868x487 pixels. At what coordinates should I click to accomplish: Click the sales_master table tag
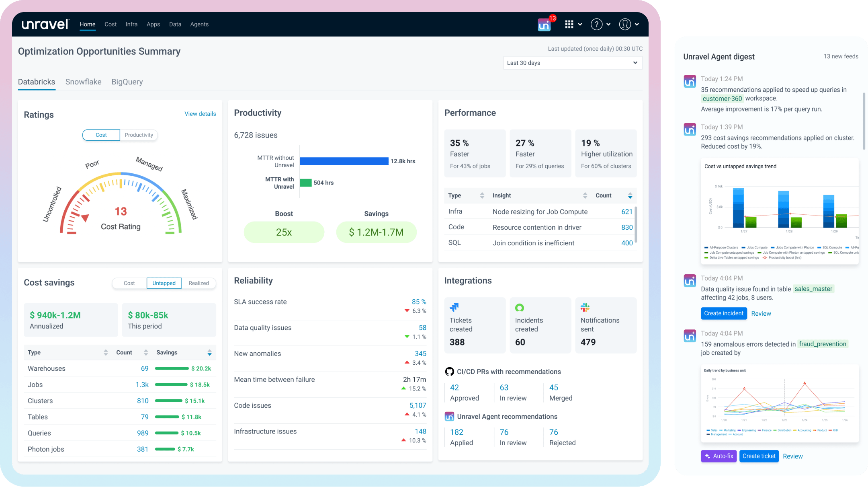pos(813,289)
